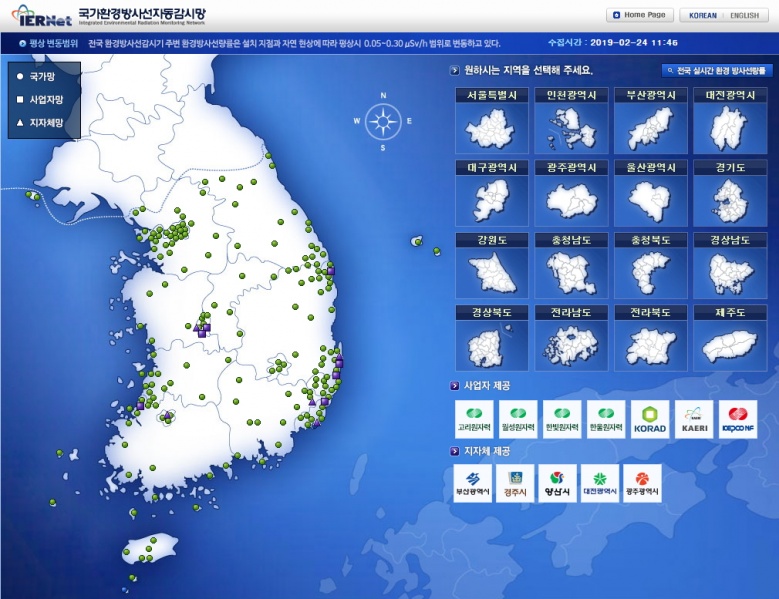Click the 평상 변동범위 notice label
This screenshot has width=779, height=599.
coord(49,43)
